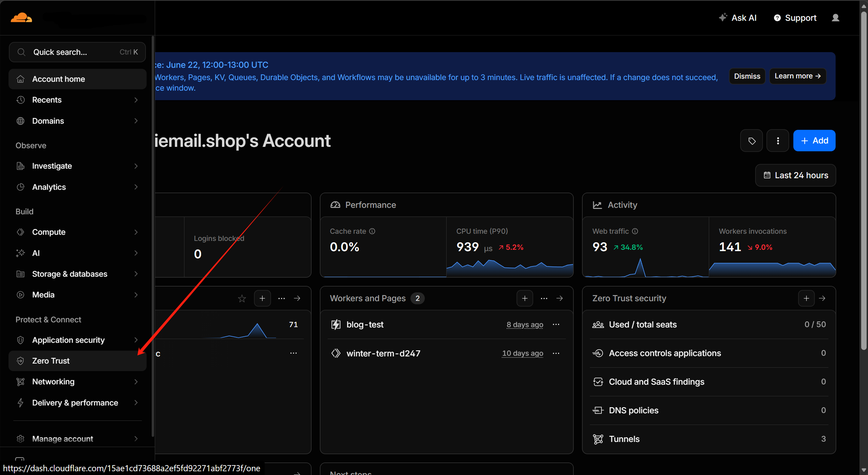The width and height of the screenshot is (868, 475).
Task: Open Zero Trust from the sidebar
Action: 77,361
